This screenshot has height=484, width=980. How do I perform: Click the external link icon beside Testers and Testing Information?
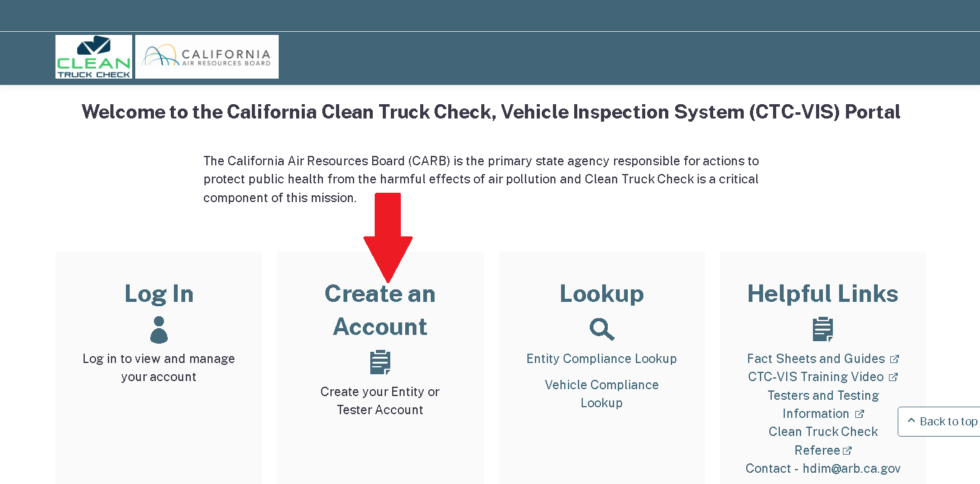[x=860, y=414]
